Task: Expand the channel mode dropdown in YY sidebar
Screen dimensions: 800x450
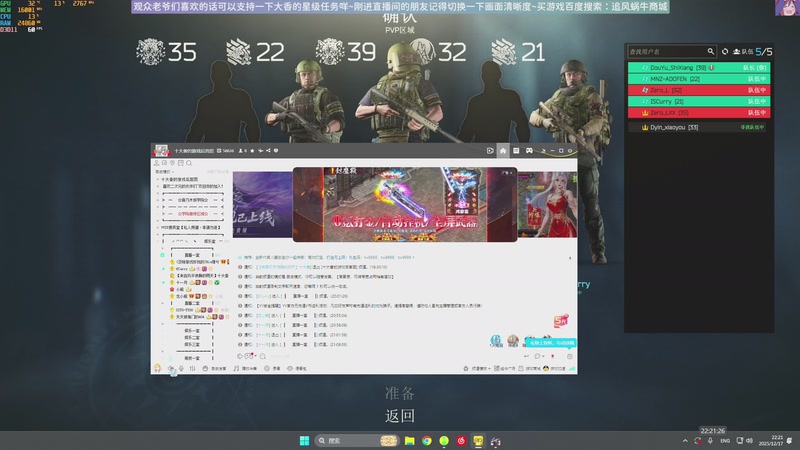Action: click(164, 172)
